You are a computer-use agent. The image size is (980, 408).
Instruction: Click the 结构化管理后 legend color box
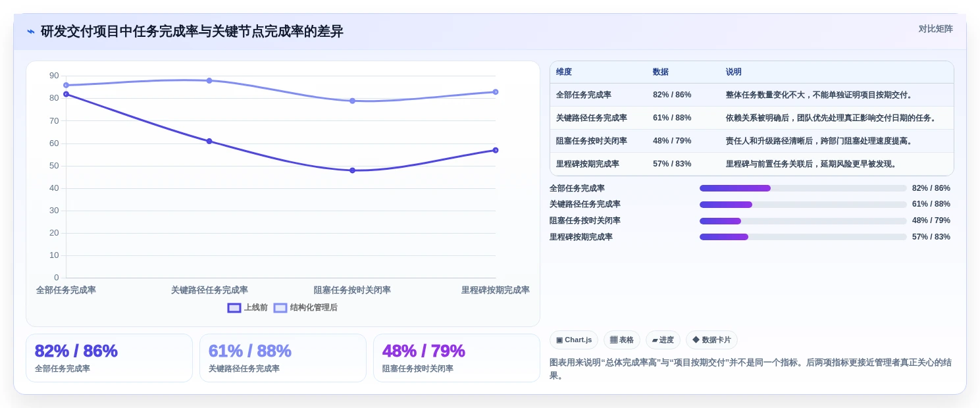tap(280, 307)
